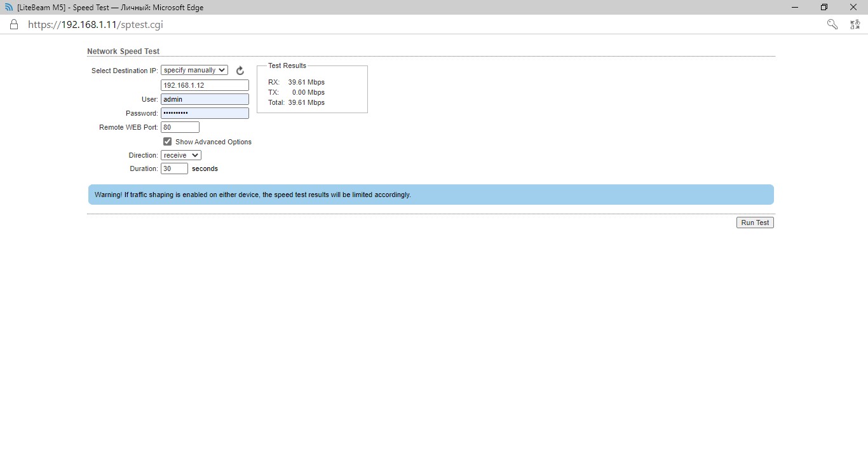Open the Direction dropdown set to receive
868x466 pixels.
pyautogui.click(x=181, y=155)
